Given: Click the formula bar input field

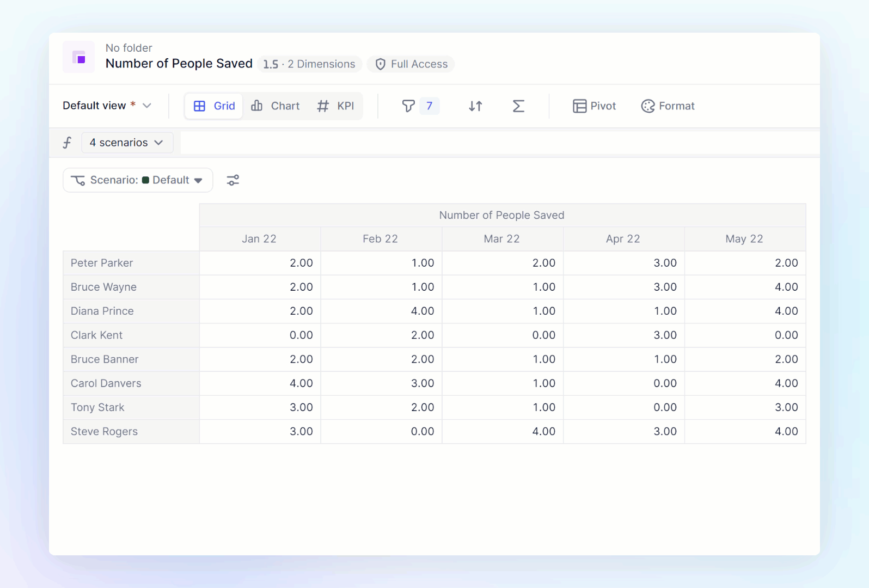Looking at the screenshot, I should point(500,143).
